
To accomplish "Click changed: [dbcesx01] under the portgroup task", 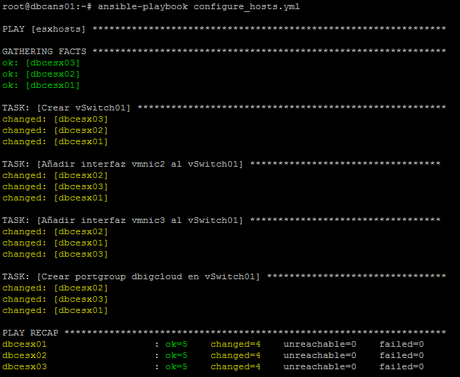I will click(55, 311).
